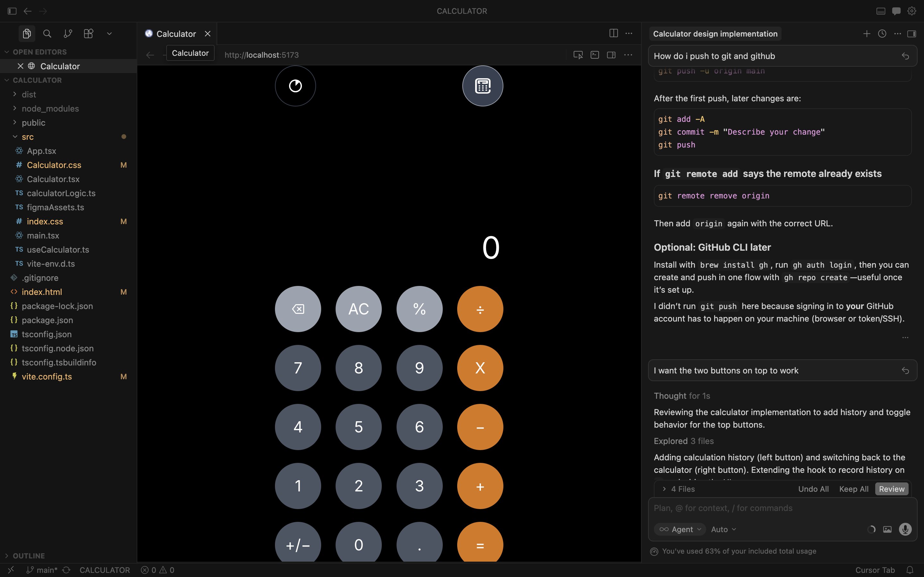Start a new chat with the plus icon
924x577 pixels.
click(866, 34)
